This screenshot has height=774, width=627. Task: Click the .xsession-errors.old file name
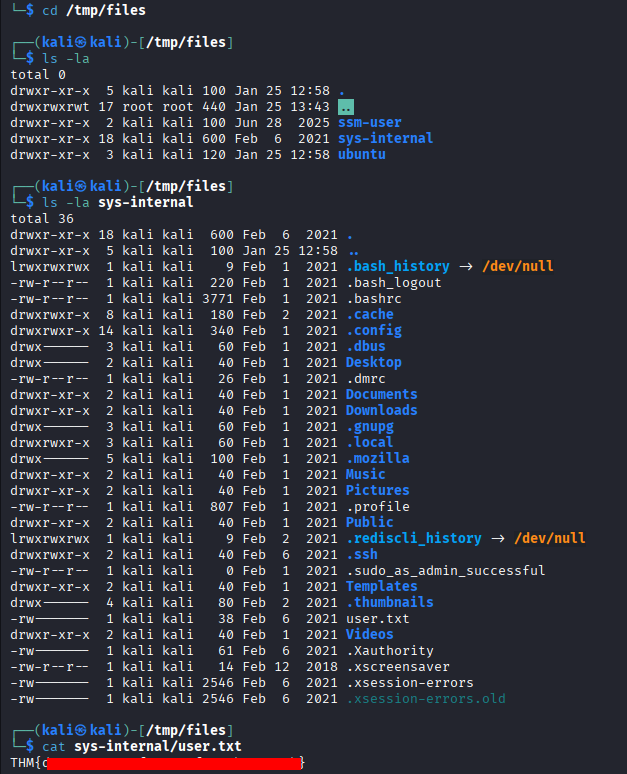pos(426,698)
